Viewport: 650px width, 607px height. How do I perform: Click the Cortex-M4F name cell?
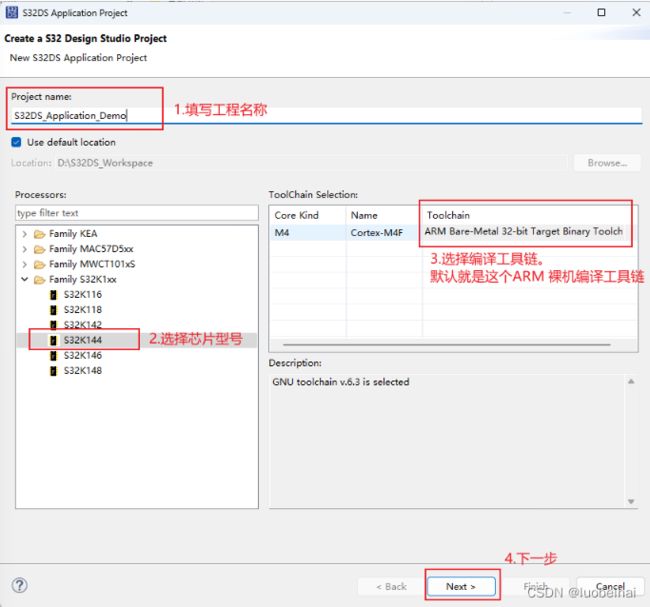point(384,233)
